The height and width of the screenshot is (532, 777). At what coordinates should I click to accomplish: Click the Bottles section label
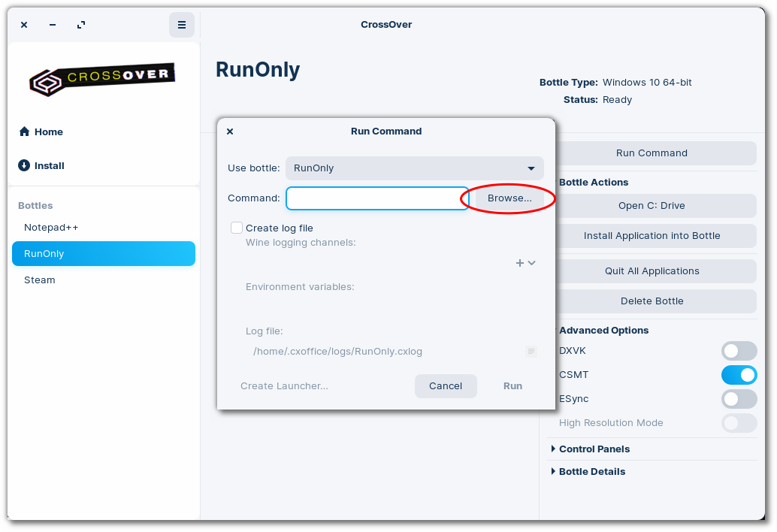pos(35,206)
